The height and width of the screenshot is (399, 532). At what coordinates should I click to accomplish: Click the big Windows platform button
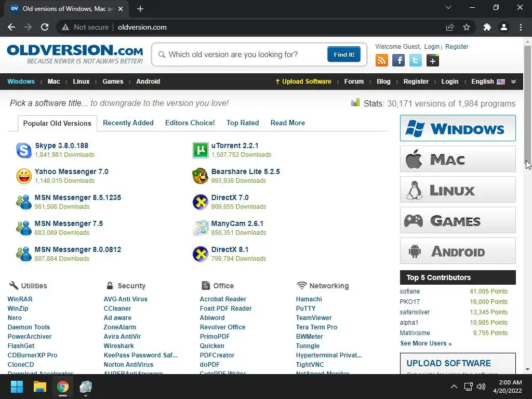pos(458,128)
